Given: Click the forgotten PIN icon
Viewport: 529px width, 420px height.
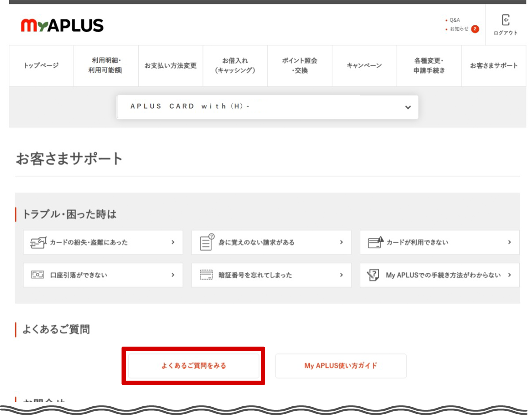Looking at the screenshot, I should [206, 275].
